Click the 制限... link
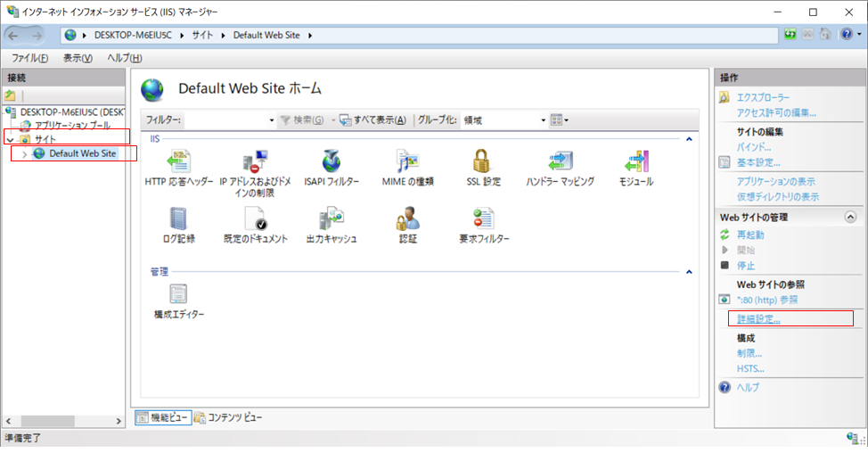The width and height of the screenshot is (868, 453). pos(749,353)
